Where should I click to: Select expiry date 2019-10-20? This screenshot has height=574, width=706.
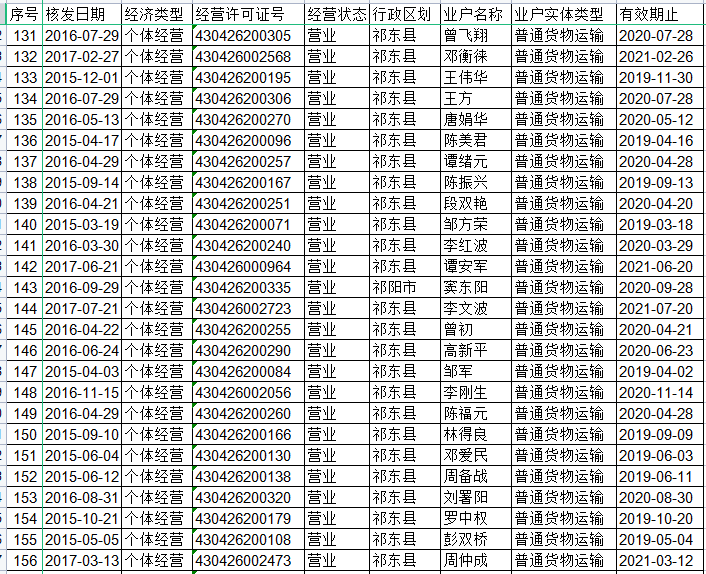coord(655,518)
